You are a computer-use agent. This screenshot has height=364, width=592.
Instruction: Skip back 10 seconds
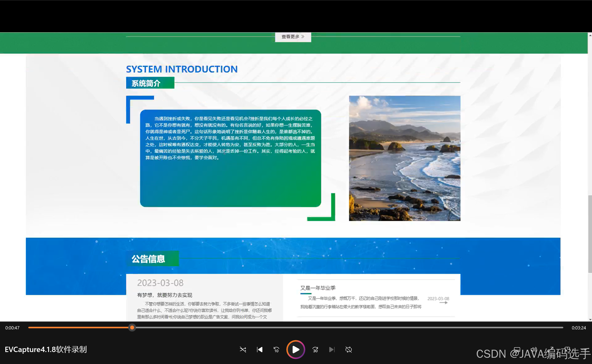pos(276,349)
